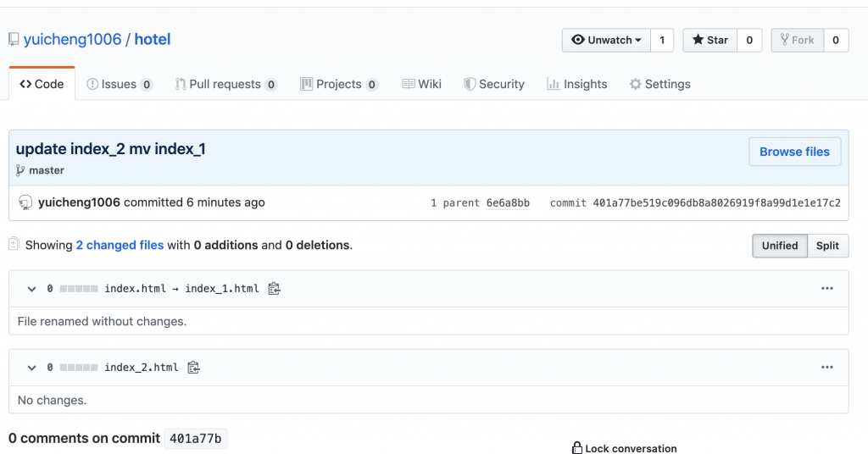Collapse the index_2.html diff
The height and width of the screenshot is (454, 868).
(31, 368)
